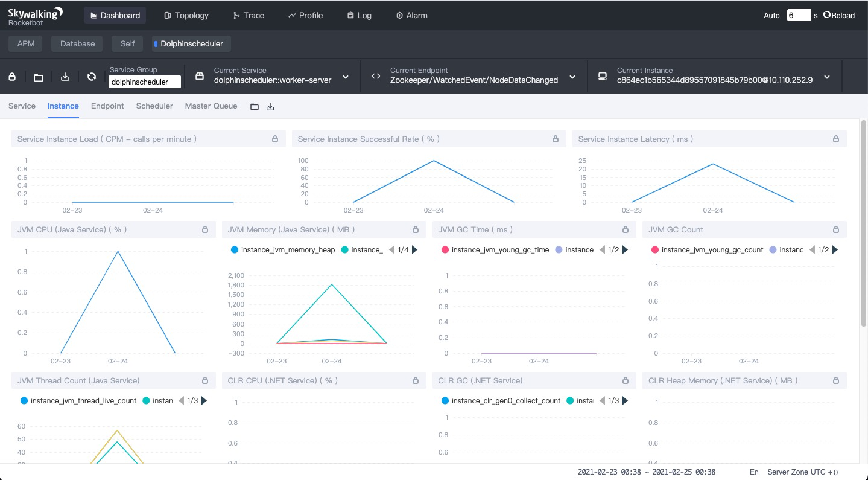The height and width of the screenshot is (480, 868).
Task: Click the download icon beside Service Group
Action: point(65,77)
